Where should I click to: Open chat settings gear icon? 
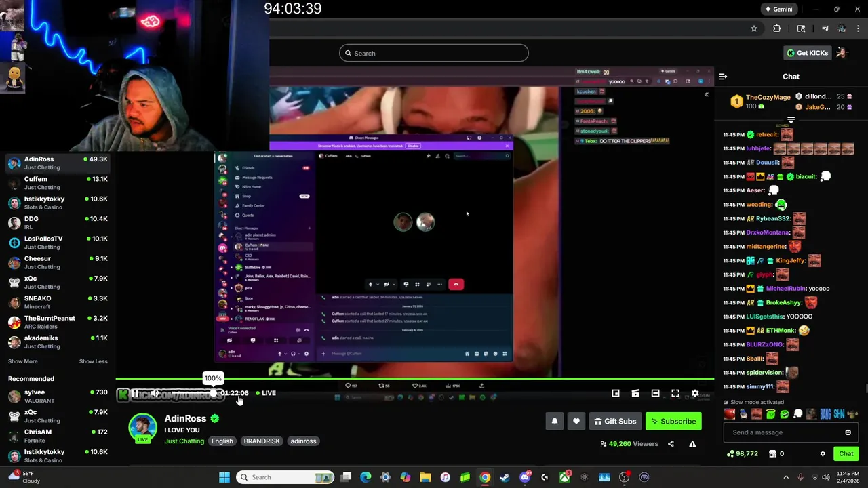tap(823, 454)
